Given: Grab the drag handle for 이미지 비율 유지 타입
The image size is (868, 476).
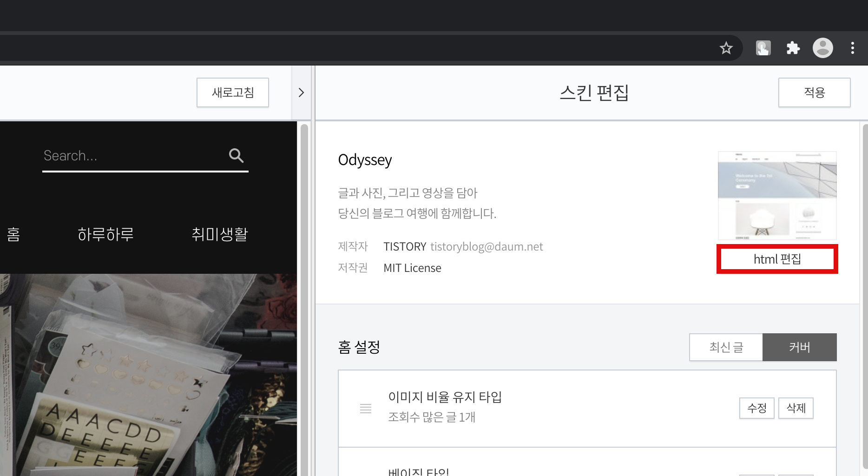Looking at the screenshot, I should [366, 409].
